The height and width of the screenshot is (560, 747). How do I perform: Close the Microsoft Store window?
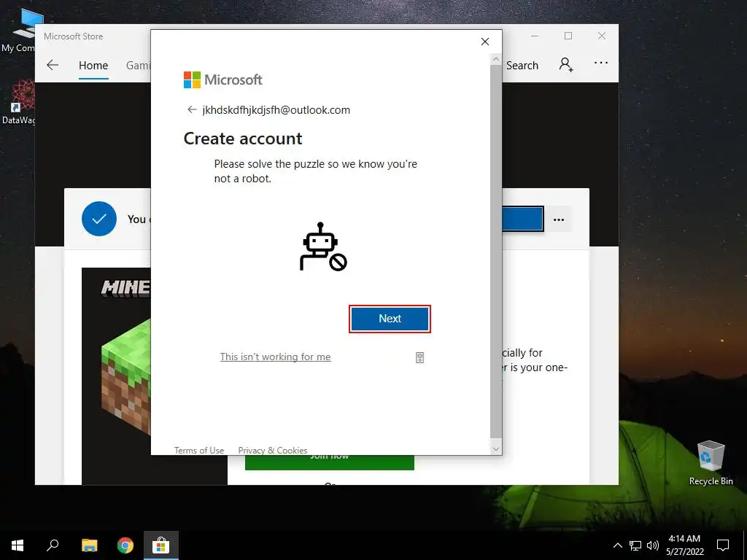click(602, 36)
